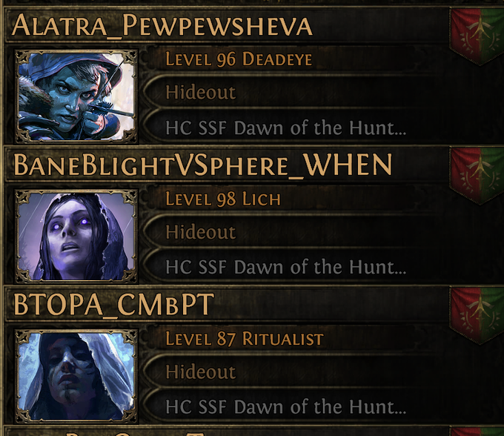Viewport: 504px width, 436px height.
Task: Click Hideout location under BaneBlightVSphere_WHEN
Action: click(201, 232)
